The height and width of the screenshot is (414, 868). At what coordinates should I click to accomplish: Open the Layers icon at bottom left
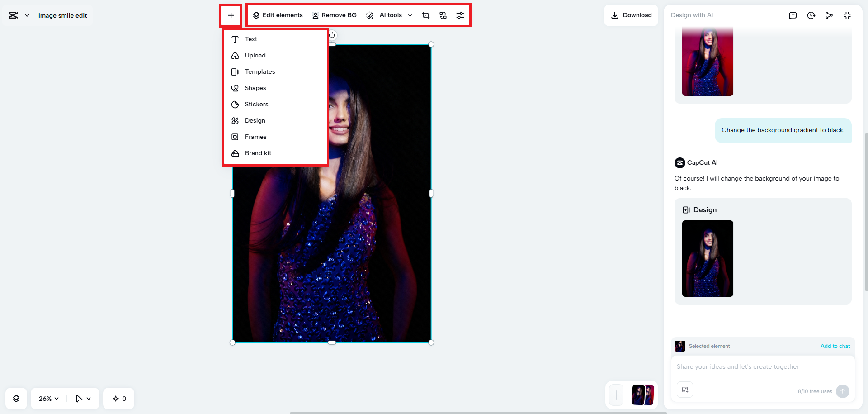coord(16,398)
